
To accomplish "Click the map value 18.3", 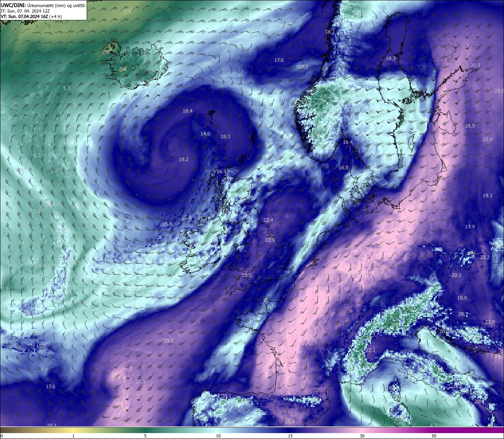I will coord(225,137).
